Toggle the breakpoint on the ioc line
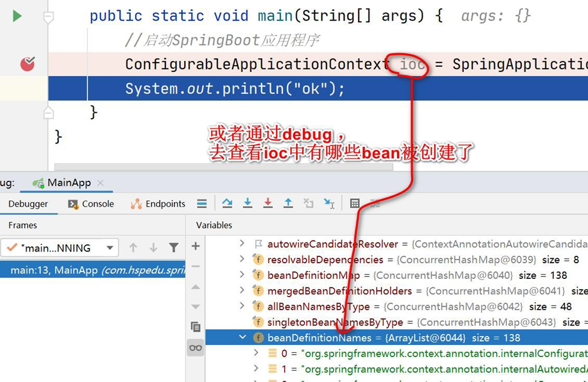Viewport: 588px width, 382px height. pyautogui.click(x=27, y=64)
